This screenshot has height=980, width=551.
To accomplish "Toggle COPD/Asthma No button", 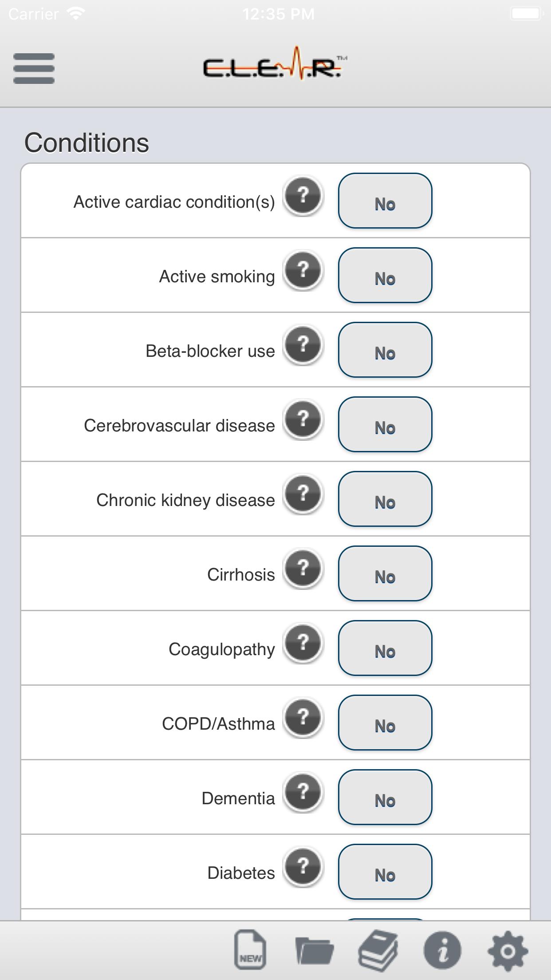I will point(385,723).
